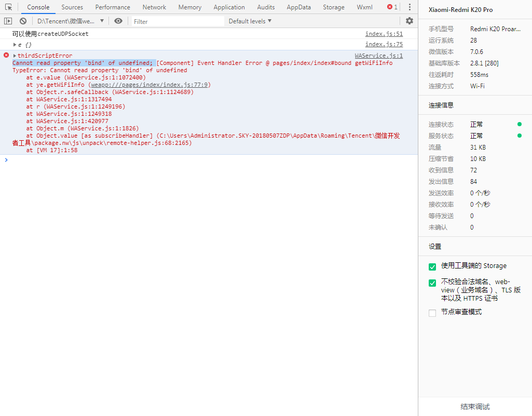
Task: Enable the 节点审查模式 checkbox
Action: click(432, 313)
